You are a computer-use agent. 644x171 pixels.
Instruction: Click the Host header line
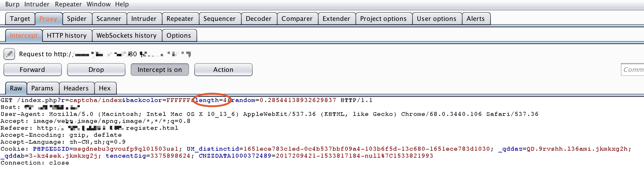coord(40,107)
